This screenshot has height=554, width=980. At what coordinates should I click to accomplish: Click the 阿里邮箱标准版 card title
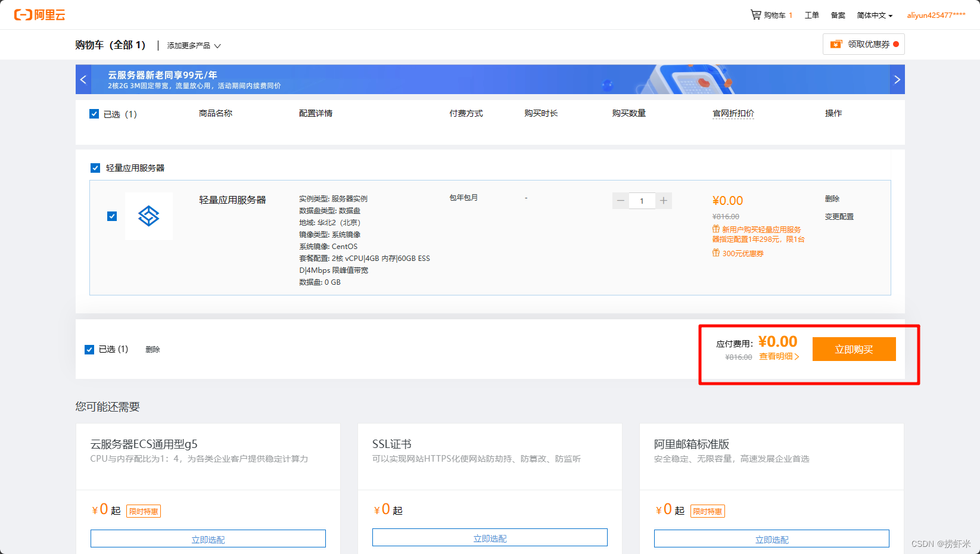click(692, 444)
